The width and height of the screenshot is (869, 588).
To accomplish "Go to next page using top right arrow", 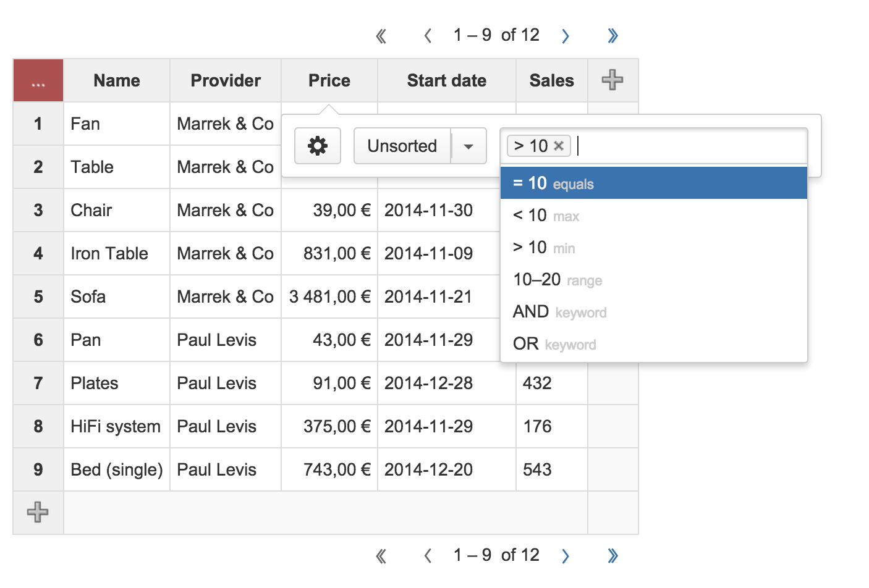I will [565, 36].
